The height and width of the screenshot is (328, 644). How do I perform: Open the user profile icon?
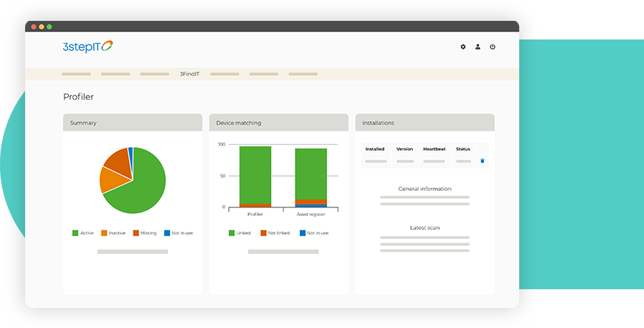click(478, 47)
